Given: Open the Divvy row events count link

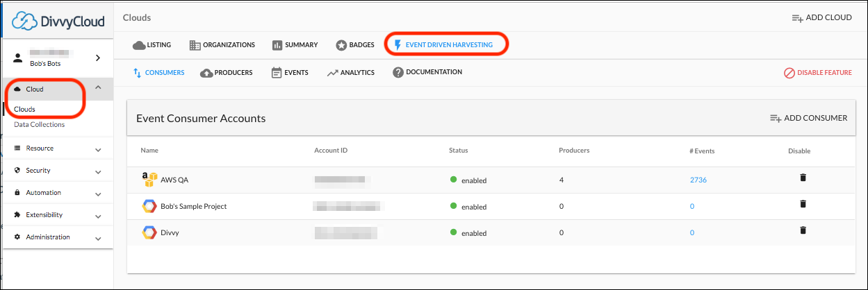Looking at the screenshot, I should coord(692,232).
